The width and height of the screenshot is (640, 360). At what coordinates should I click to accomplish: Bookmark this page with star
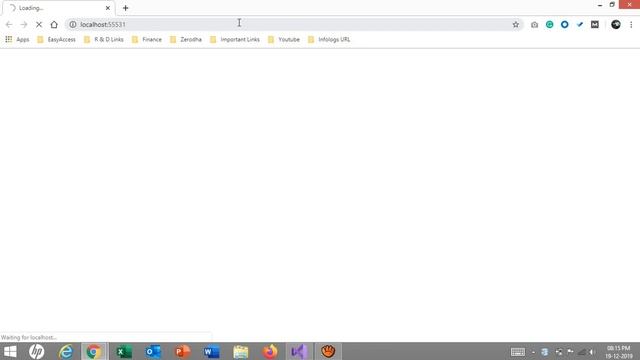click(516, 24)
